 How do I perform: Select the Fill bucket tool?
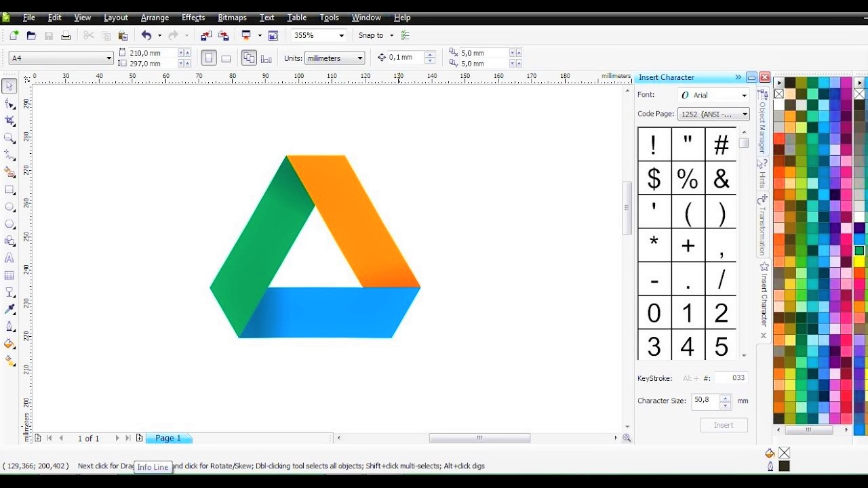click(9, 344)
